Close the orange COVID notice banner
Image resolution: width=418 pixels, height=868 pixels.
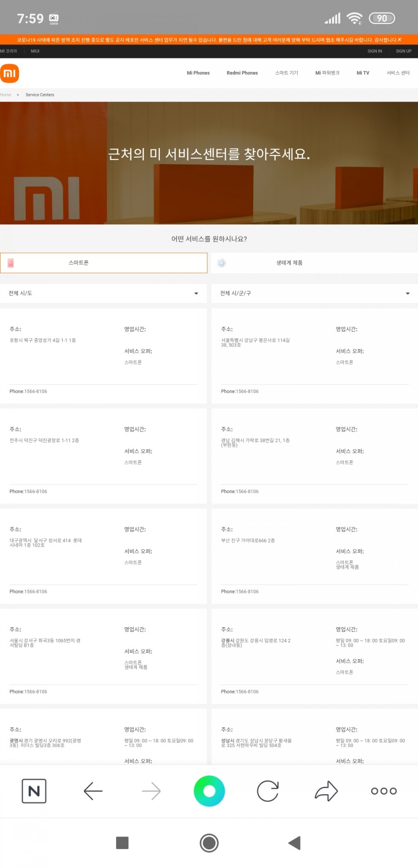[399, 39]
